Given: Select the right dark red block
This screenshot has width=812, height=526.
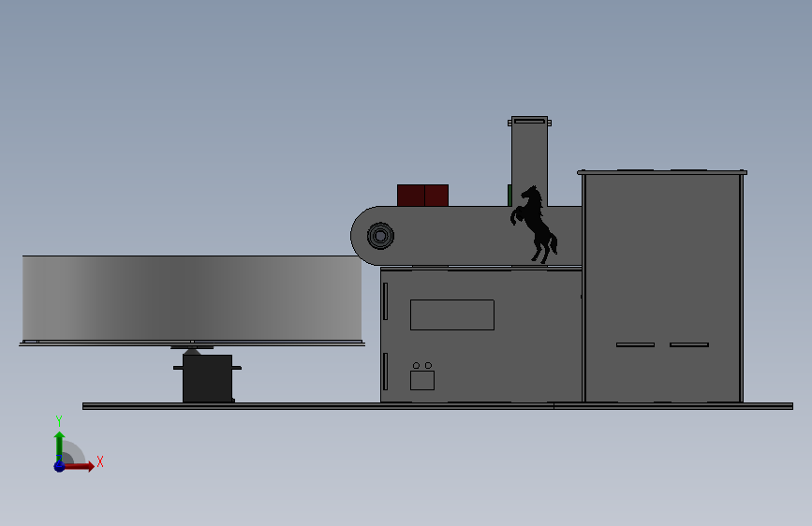Looking at the screenshot, I should point(436,196).
